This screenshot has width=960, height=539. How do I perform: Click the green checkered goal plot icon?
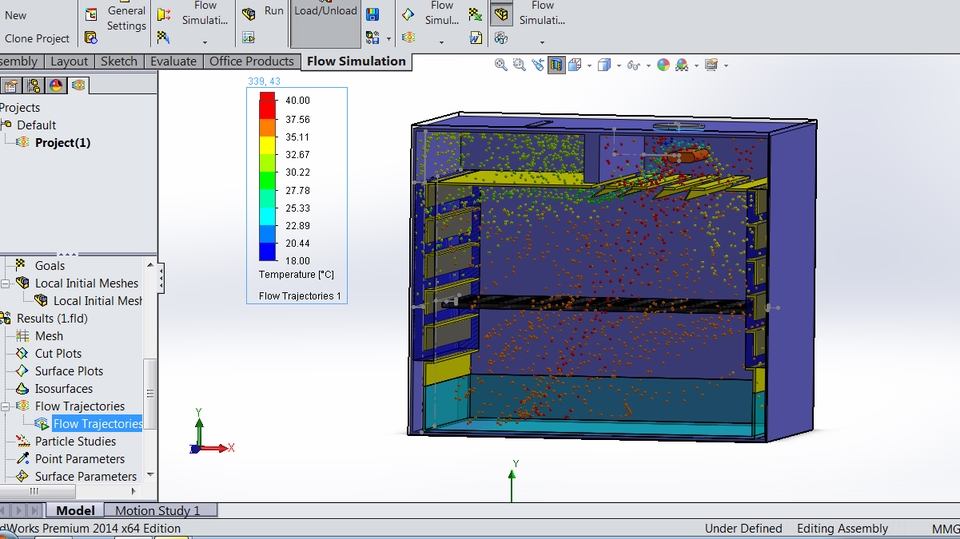point(475,15)
